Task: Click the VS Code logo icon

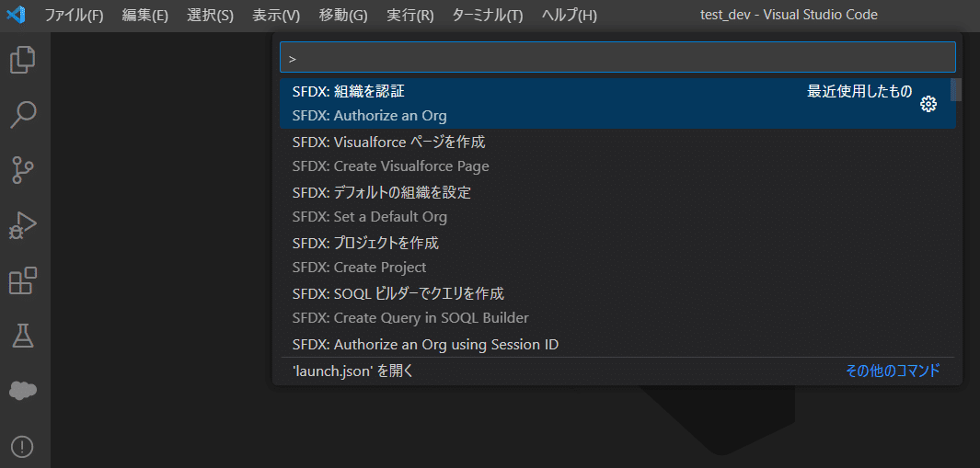Action: click(x=16, y=15)
